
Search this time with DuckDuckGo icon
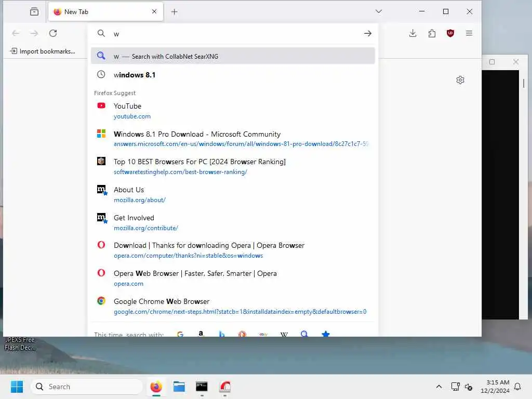242,334
